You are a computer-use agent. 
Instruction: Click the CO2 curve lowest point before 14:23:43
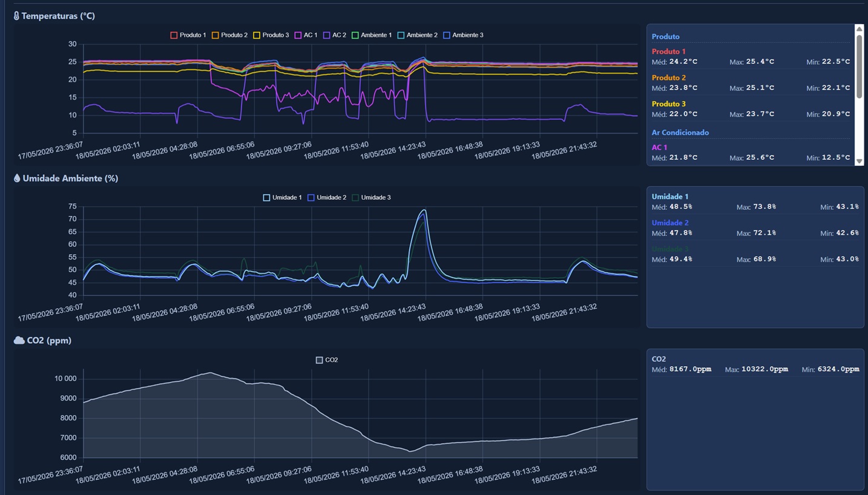410,451
